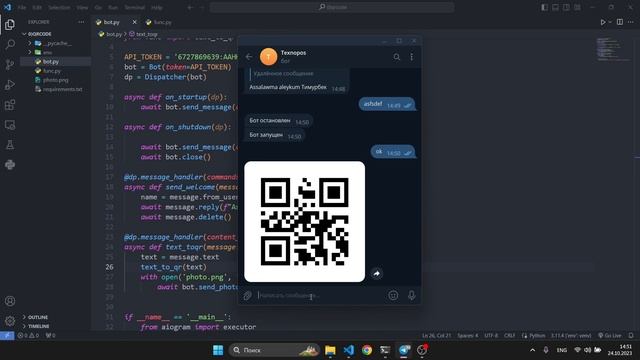The width and height of the screenshot is (640, 360).
Task: Focus the Telegram message input field
Action: coord(320,296)
